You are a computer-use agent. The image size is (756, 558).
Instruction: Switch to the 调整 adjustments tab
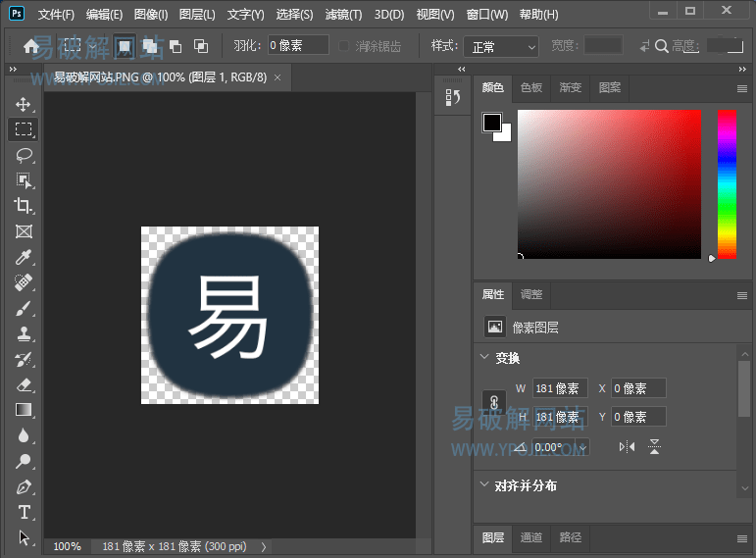531,294
